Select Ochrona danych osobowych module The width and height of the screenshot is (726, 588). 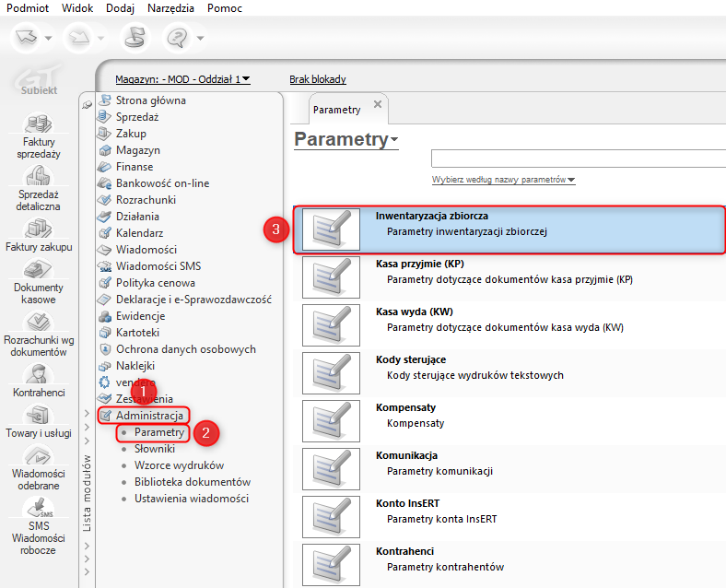pos(186,349)
